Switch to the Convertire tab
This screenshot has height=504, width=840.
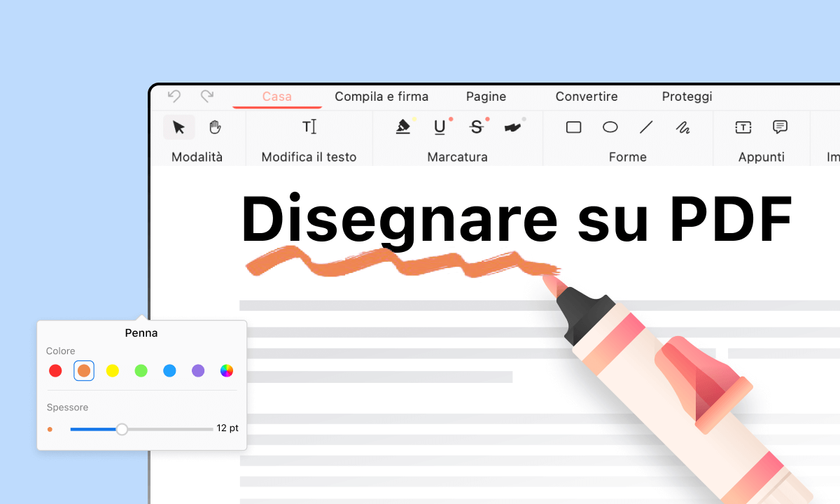[x=587, y=96]
